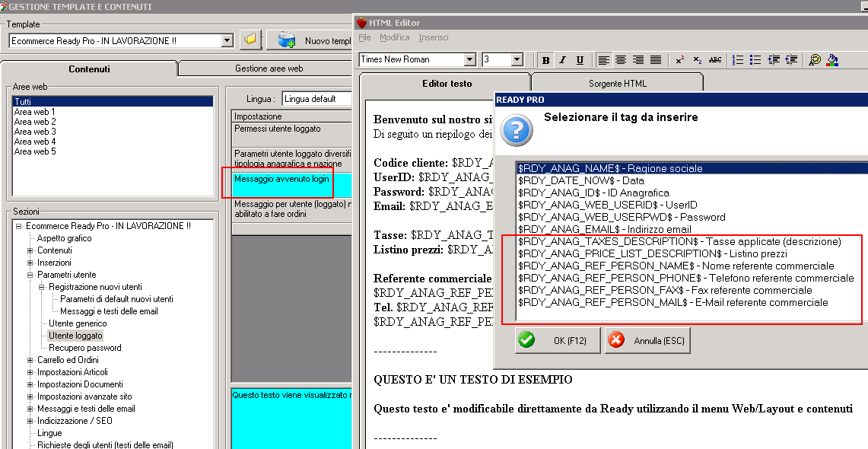Click the Nuovo template button
This screenshot has height=449, width=868.
click(310, 40)
